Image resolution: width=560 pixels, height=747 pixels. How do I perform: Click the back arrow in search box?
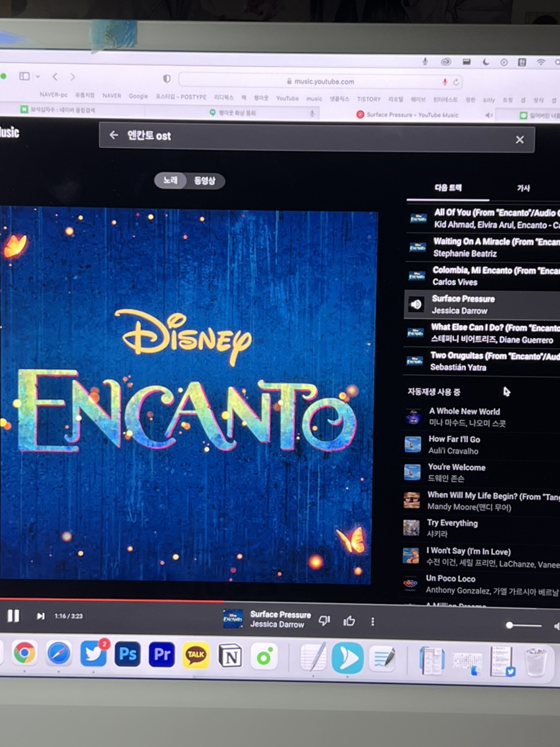click(113, 135)
